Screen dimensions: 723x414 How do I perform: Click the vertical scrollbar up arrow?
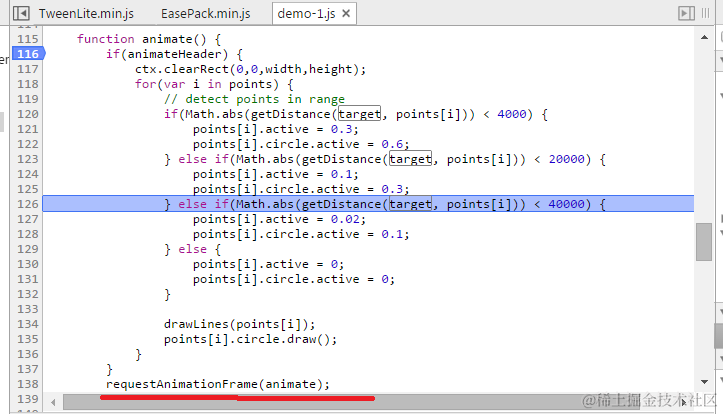tap(704, 37)
